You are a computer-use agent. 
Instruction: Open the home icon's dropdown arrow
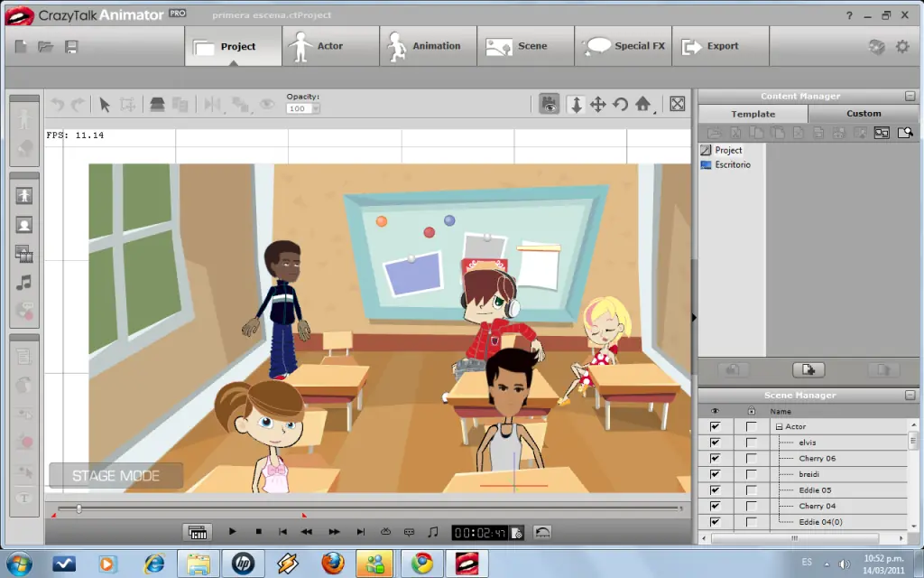[655, 111]
